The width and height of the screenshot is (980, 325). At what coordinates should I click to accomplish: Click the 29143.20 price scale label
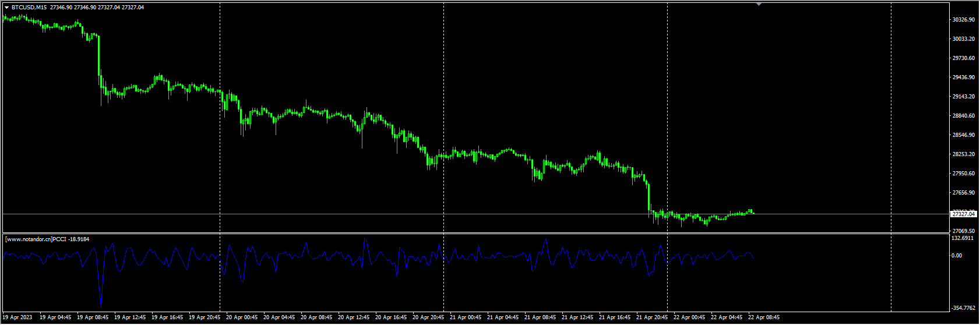(x=963, y=97)
